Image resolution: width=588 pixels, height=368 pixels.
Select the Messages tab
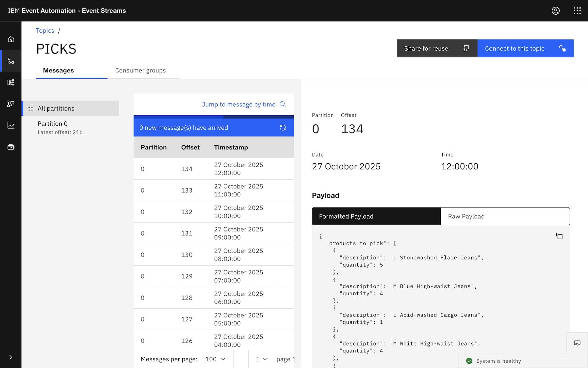click(x=58, y=70)
